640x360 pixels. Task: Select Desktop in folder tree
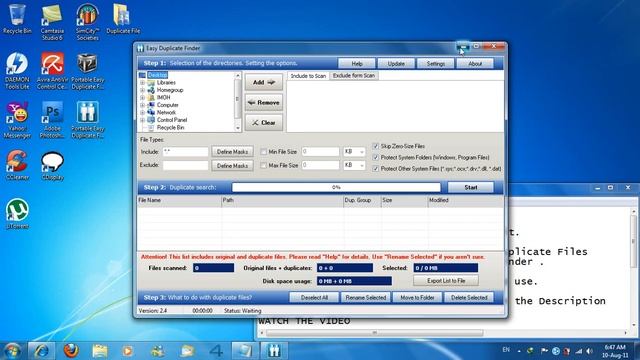click(x=157, y=75)
